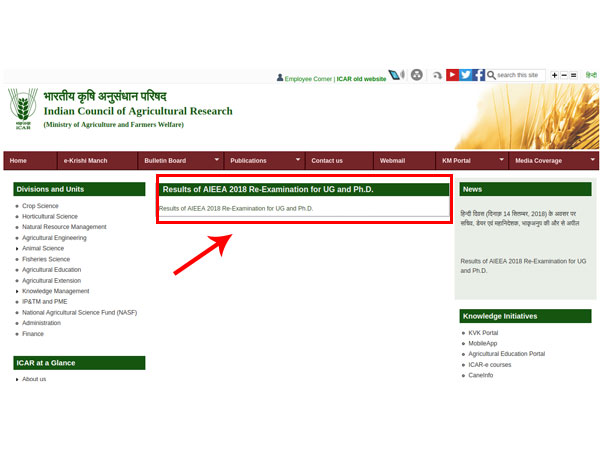Open the YouTube channel icon
The image size is (600, 450).
point(452,75)
